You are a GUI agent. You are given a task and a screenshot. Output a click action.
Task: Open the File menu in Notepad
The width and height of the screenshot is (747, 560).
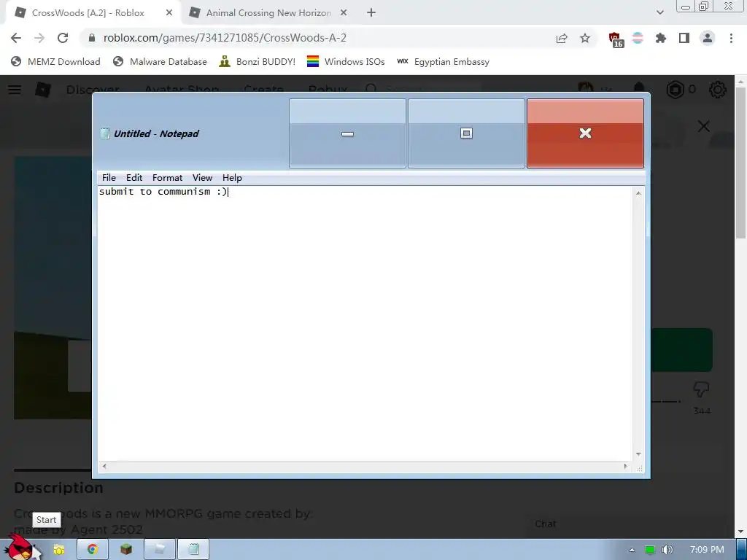tap(109, 178)
